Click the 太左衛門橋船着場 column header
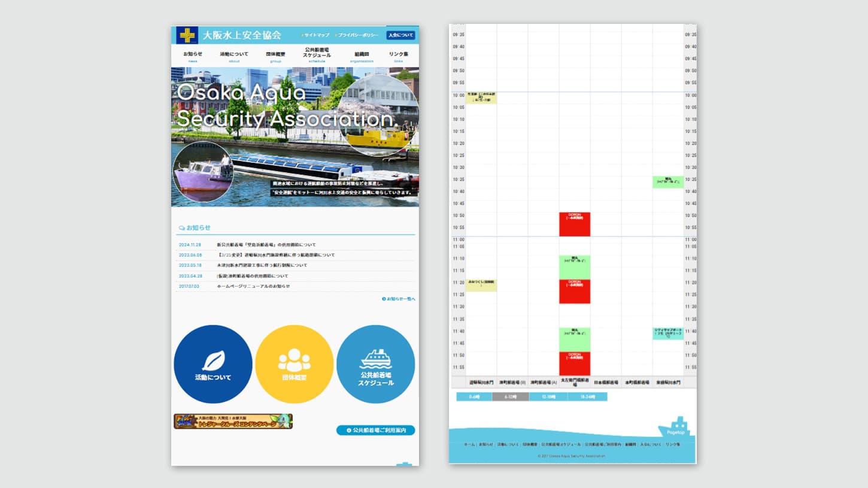Image resolution: width=868 pixels, height=488 pixels. [575, 382]
